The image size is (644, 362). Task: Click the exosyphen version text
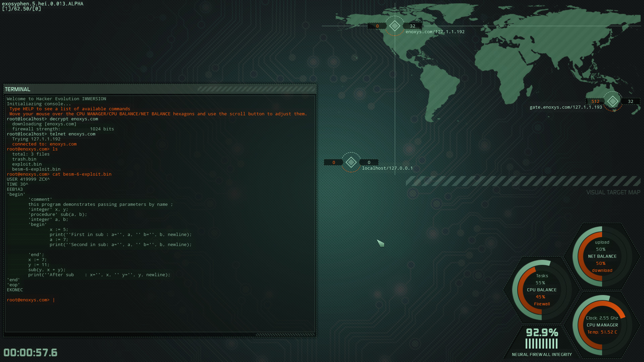click(x=43, y=4)
